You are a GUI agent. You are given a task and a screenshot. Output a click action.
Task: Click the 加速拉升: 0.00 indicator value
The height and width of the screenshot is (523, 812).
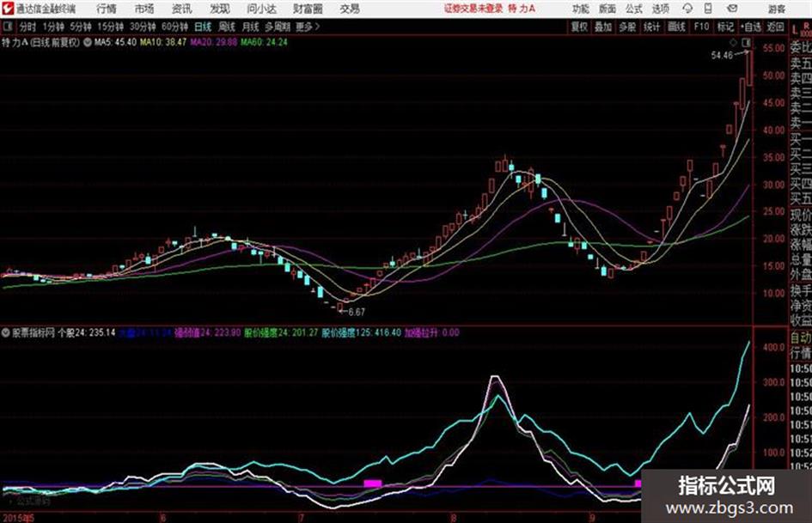tap(432, 332)
